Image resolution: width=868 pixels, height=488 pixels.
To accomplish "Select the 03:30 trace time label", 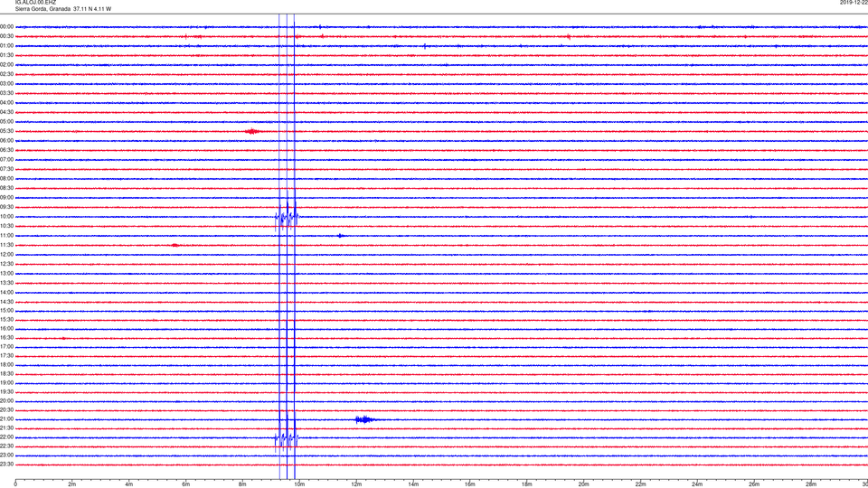I will pos(6,93).
